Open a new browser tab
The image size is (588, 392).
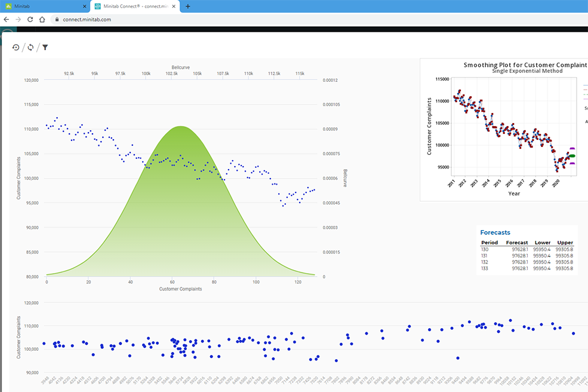[187, 6]
